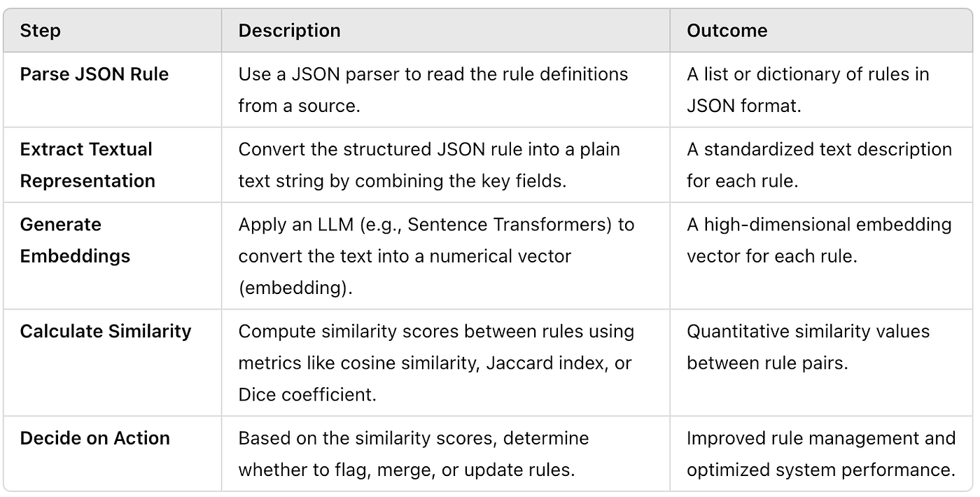
Task: Click the quantitative similarity values outcome
Action: click(x=808, y=346)
